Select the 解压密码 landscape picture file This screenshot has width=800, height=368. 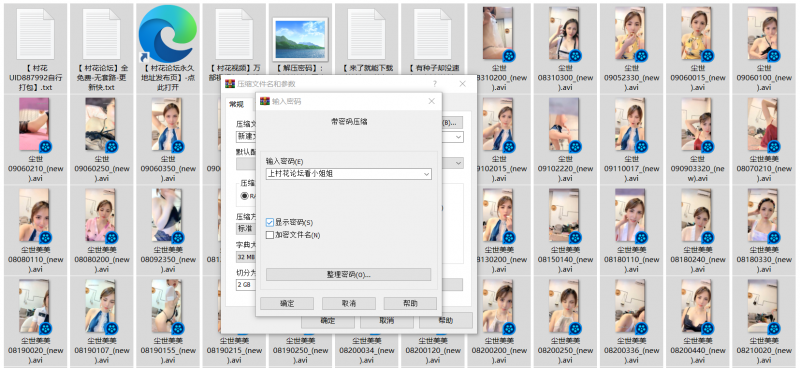tap(300, 39)
